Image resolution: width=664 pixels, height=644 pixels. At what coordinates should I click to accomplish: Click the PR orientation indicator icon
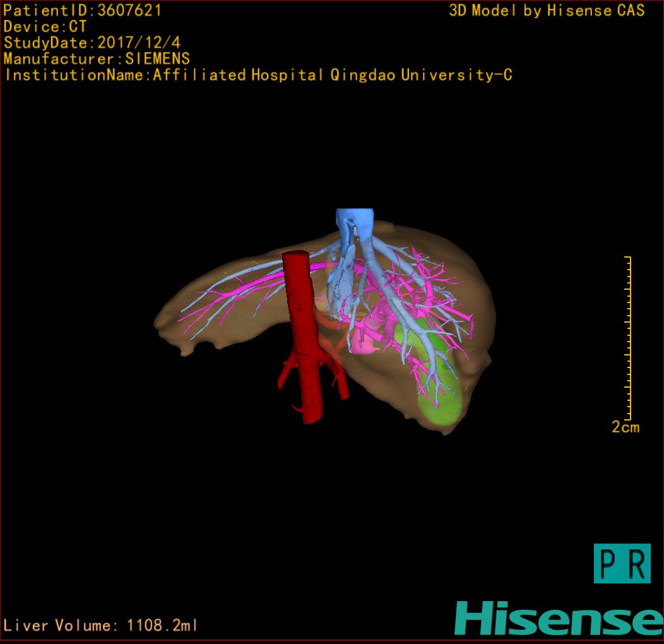click(x=622, y=563)
